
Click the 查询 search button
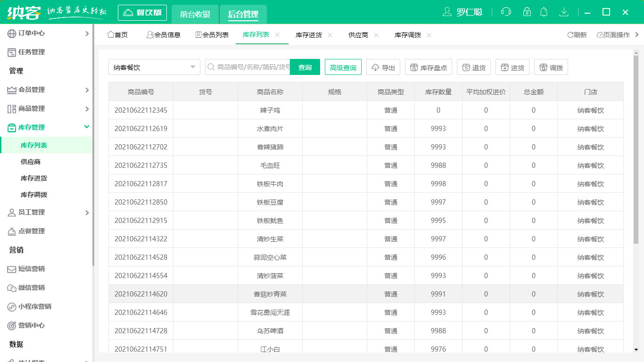pos(305,67)
